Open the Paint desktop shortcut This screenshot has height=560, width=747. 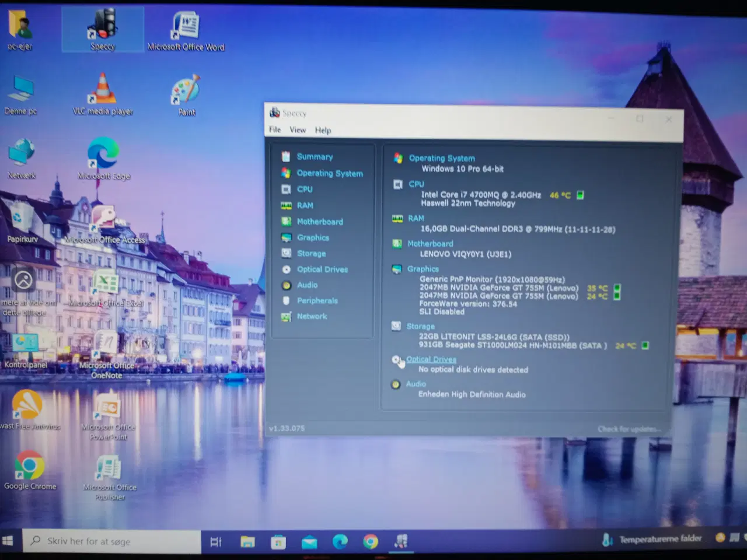point(186,95)
